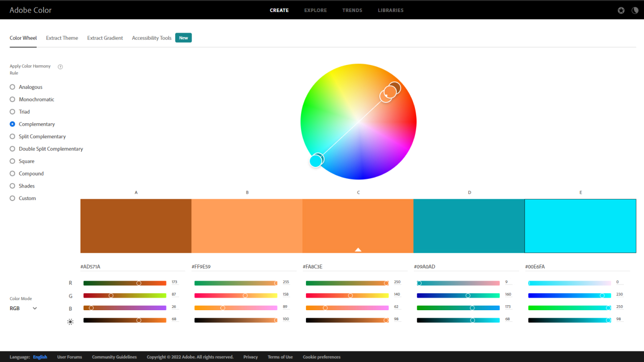Open the User Forums link
The image size is (644, 362).
[x=69, y=357]
